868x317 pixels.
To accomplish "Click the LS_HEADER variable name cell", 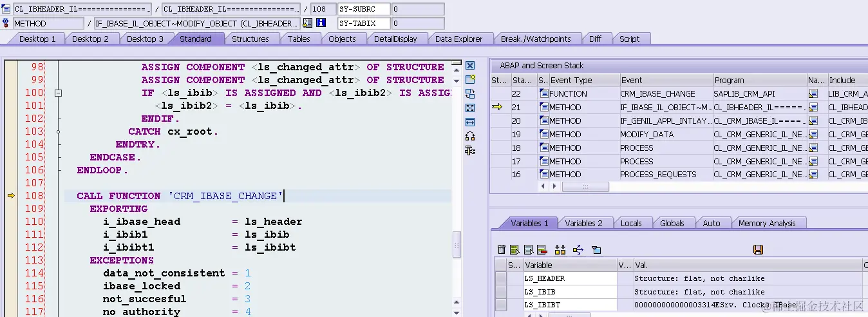I will pyautogui.click(x=570, y=278).
